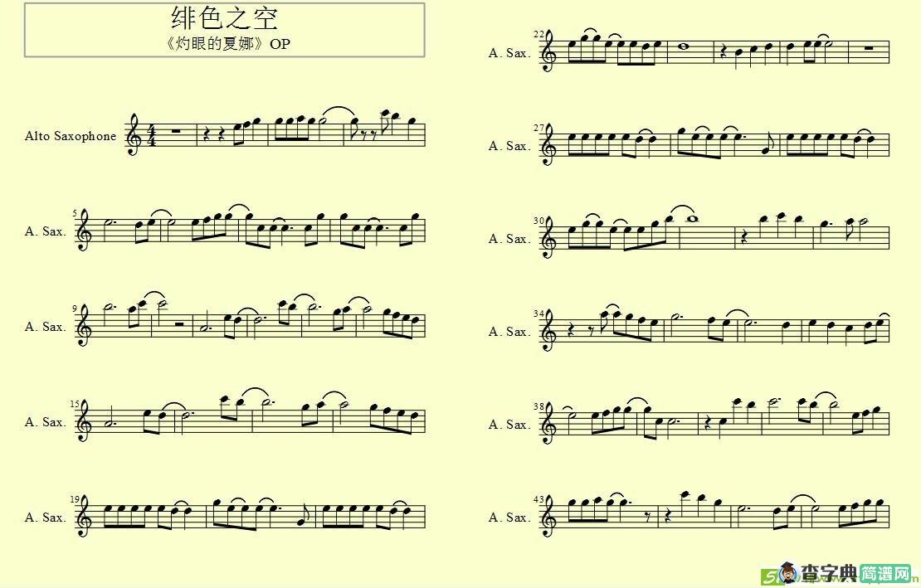Select the 4/4 time signature
This screenshot has height=588, width=921.
pyautogui.click(x=151, y=135)
